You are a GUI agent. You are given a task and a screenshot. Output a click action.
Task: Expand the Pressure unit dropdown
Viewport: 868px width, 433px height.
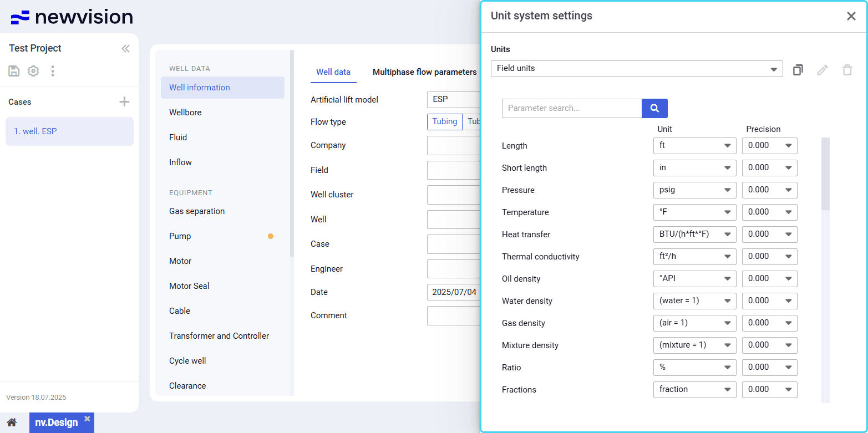694,190
